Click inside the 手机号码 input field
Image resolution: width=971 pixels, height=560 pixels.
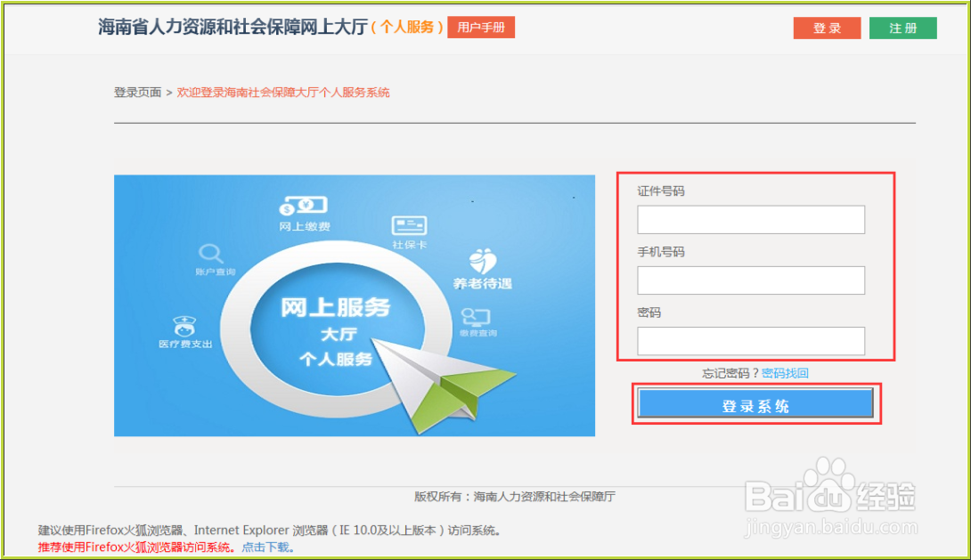[750, 280]
